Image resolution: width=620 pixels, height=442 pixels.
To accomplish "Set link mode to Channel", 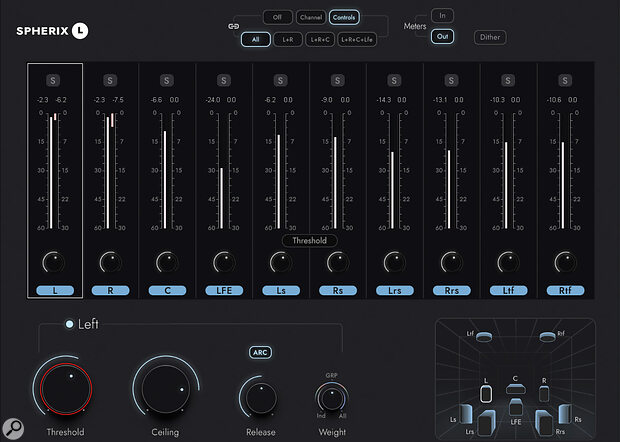I will click(x=311, y=17).
